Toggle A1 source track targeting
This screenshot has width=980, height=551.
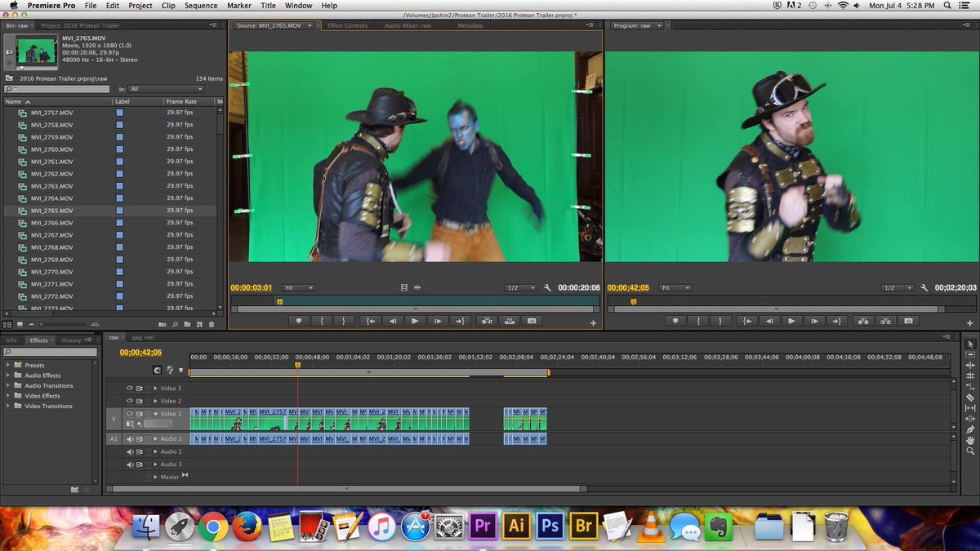coord(114,439)
